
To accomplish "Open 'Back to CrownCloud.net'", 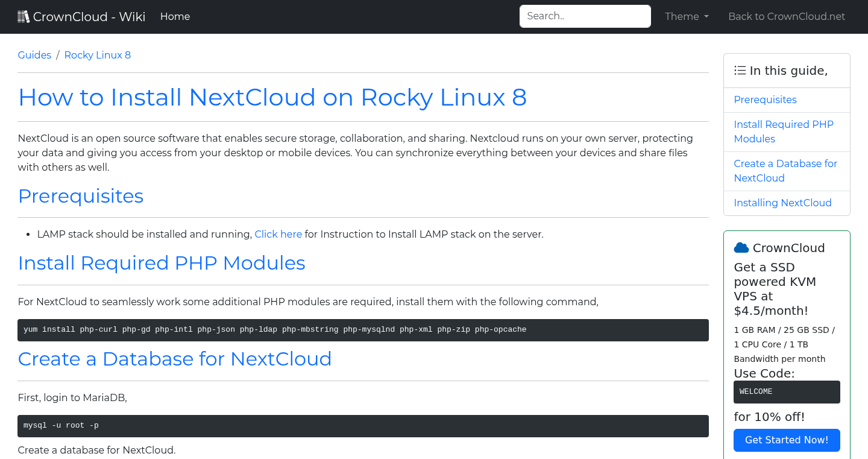I will click(x=787, y=16).
